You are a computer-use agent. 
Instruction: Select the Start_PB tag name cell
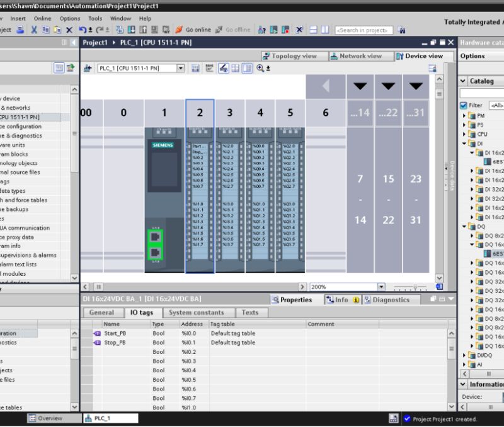(x=127, y=333)
